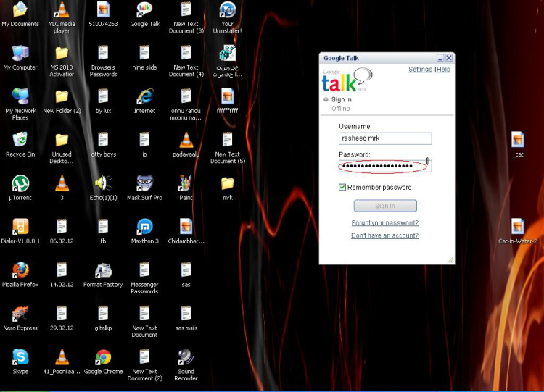Screen dimensions: 544x392
Task: Toggle Remember password checkbox
Action: [x=342, y=187]
